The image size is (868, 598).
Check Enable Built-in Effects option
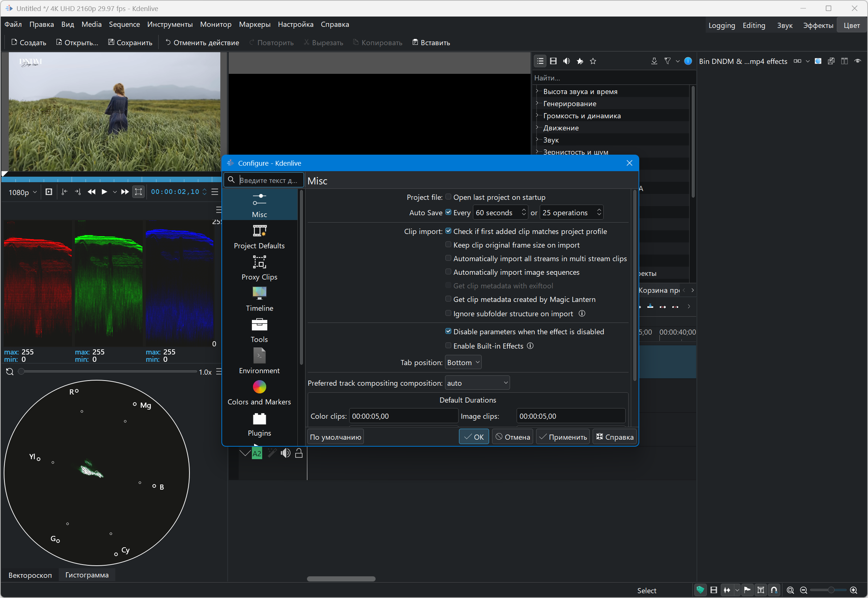pyautogui.click(x=448, y=345)
